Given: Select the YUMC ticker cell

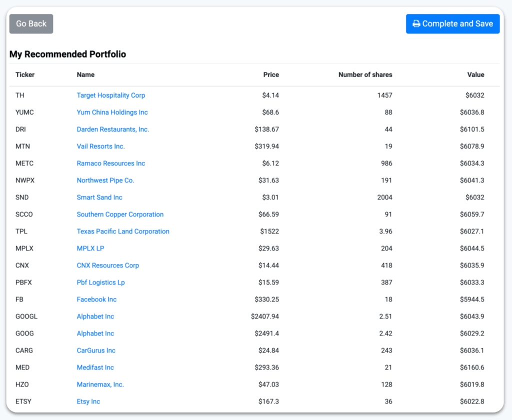Looking at the screenshot, I should [24, 112].
